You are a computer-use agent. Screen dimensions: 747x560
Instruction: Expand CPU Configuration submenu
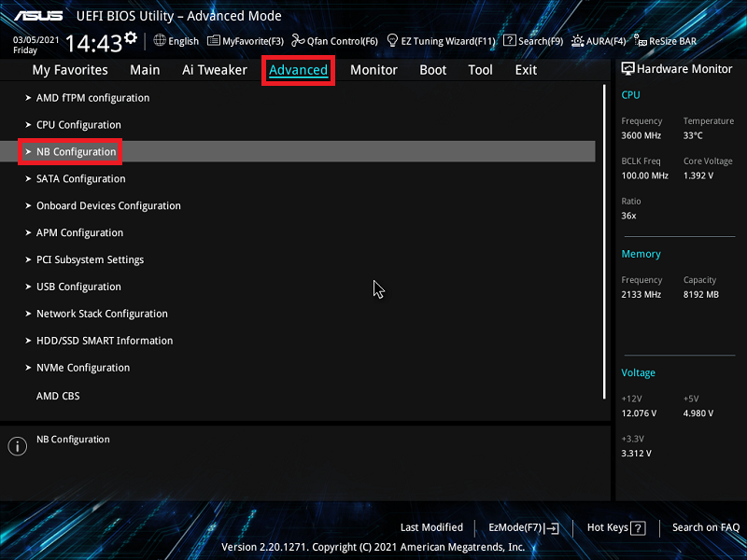point(78,125)
